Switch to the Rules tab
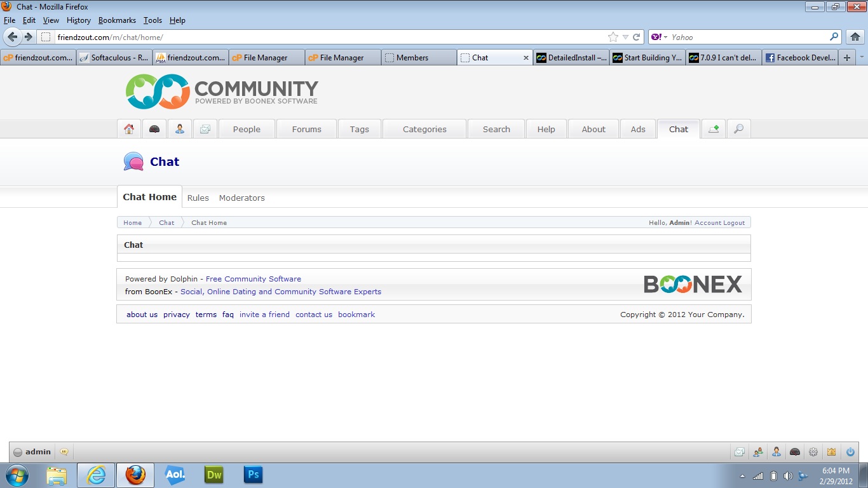This screenshot has width=868, height=488. coord(198,198)
